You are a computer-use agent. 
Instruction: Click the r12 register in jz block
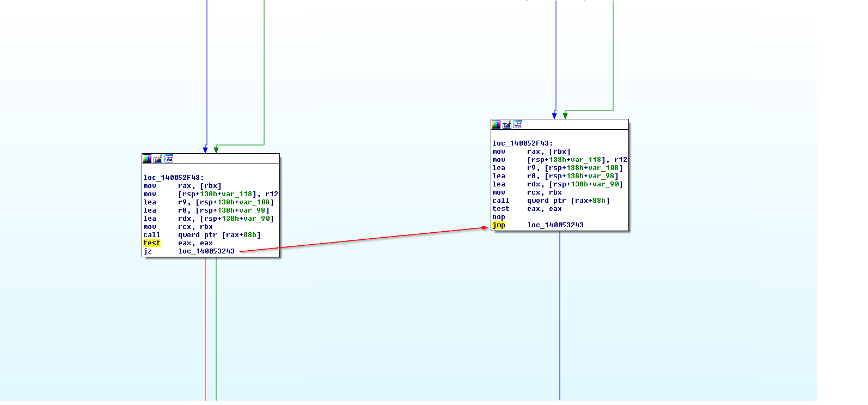tap(272, 194)
